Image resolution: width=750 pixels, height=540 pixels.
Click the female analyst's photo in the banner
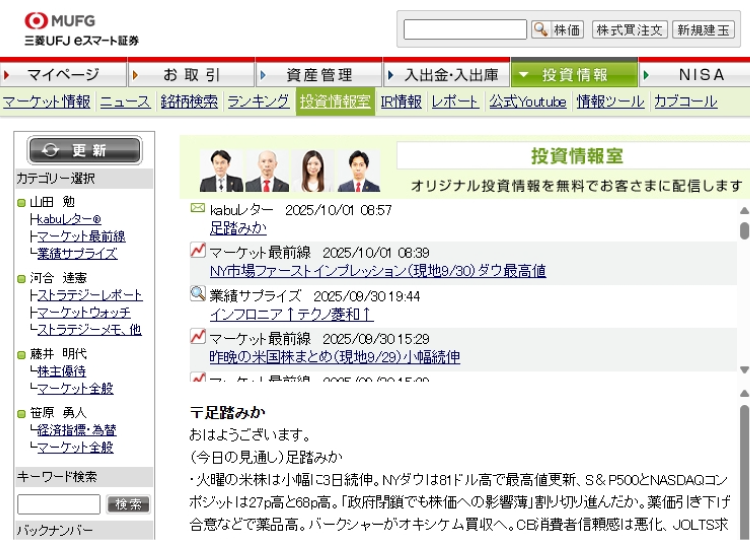312,171
